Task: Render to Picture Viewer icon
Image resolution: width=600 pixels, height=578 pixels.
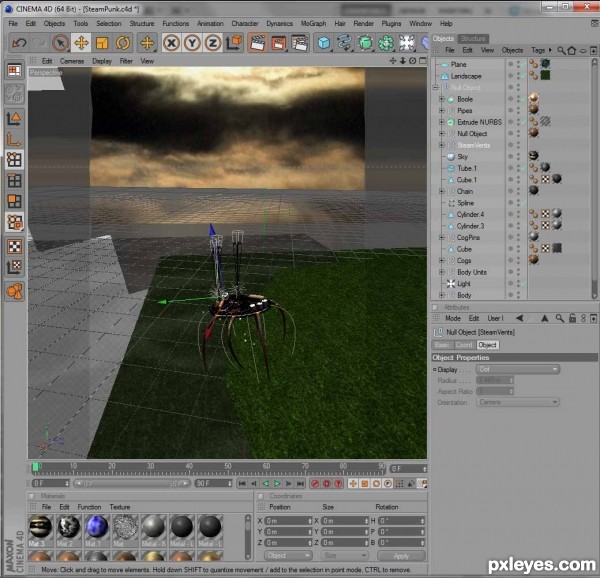Action: click(279, 43)
